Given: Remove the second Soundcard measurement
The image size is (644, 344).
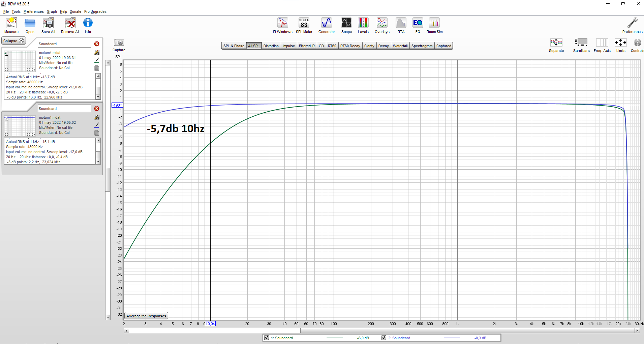Looking at the screenshot, I should coord(97,109).
